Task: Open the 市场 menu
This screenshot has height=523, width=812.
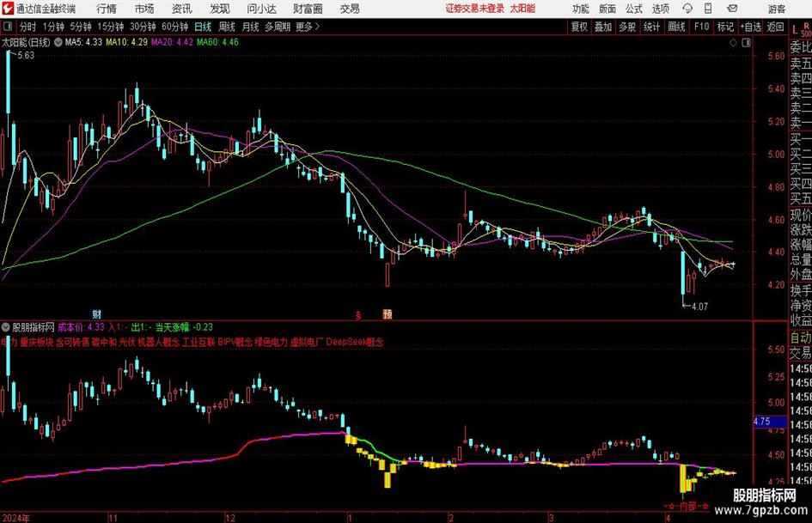Action: click(144, 9)
